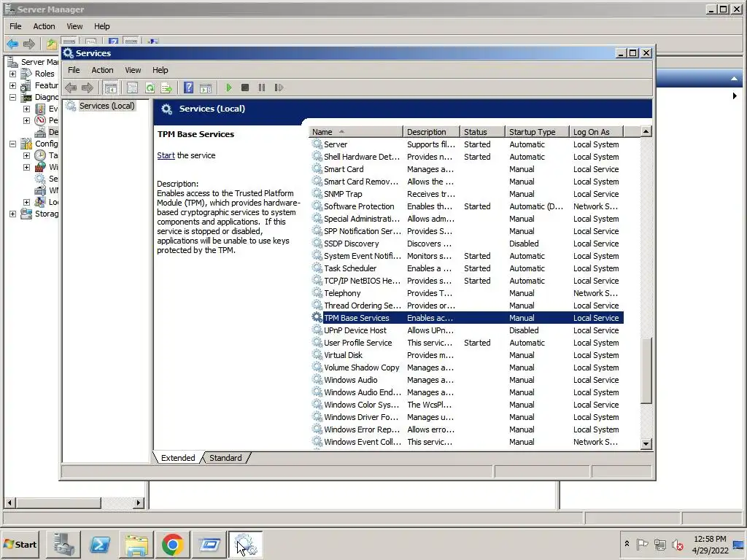747x560 pixels.
Task: Click Start the service link
Action: point(166,155)
